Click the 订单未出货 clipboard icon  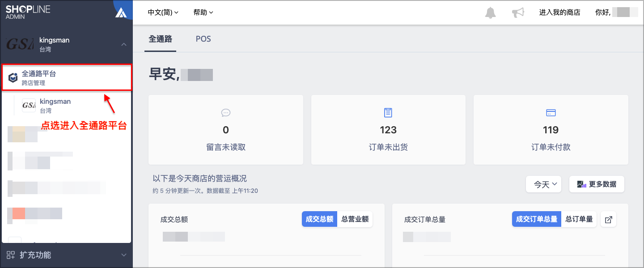[x=388, y=112]
